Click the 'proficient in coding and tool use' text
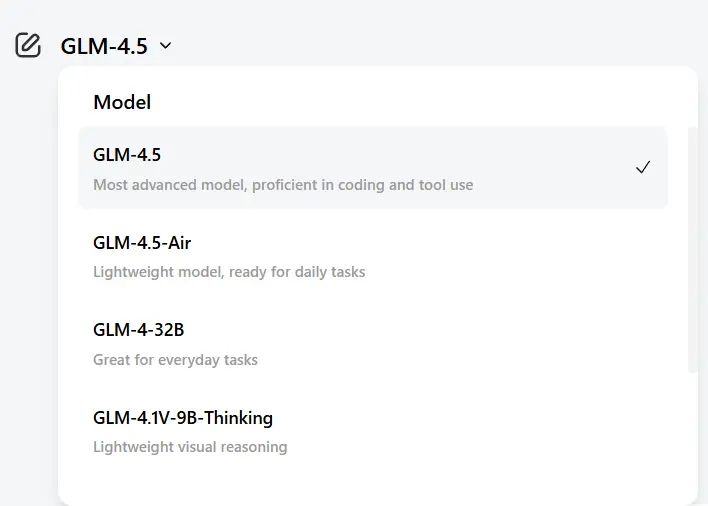 363,185
